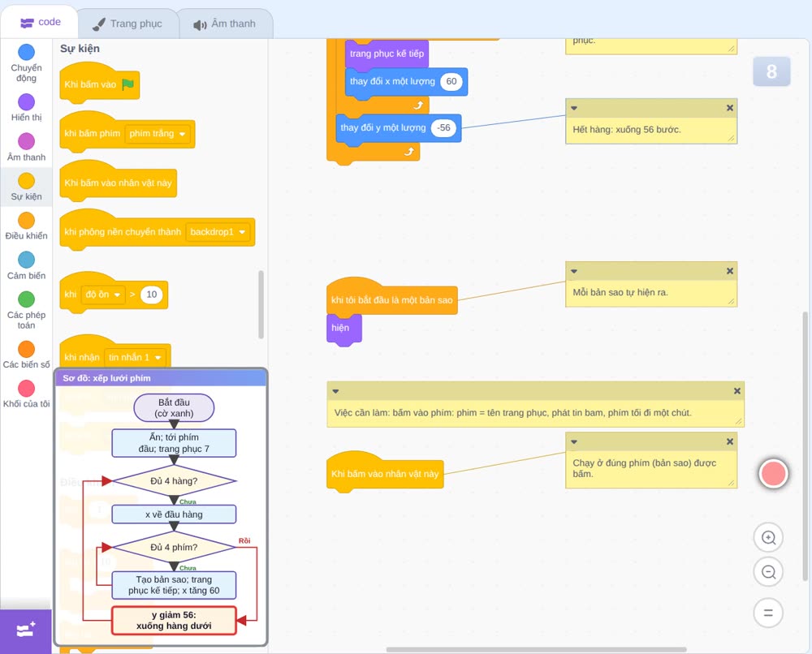Collapse the 'Mỗi bản sao tự hiện ra' comment
The width and height of the screenshot is (812, 654).
[574, 271]
